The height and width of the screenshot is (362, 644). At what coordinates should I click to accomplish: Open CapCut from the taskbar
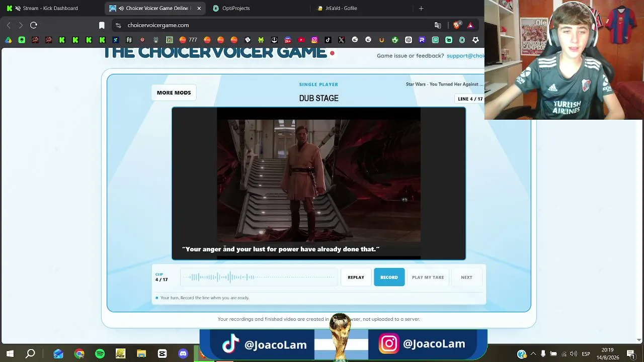[x=162, y=354]
